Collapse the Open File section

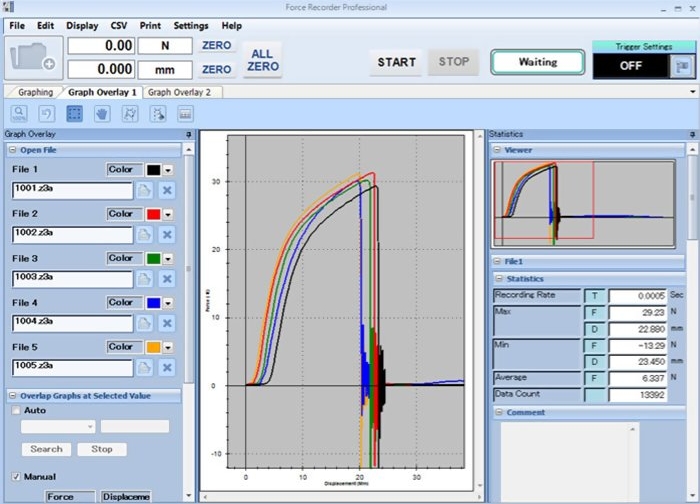click(x=12, y=150)
